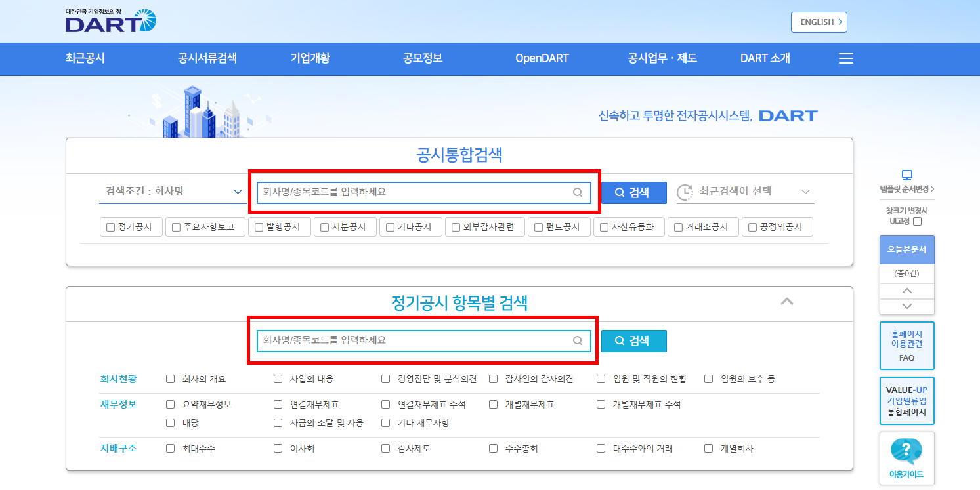Screen dimensions: 980x490
Task: Click the magnifier icon in 공시통합검색 search field
Action: pyautogui.click(x=578, y=192)
